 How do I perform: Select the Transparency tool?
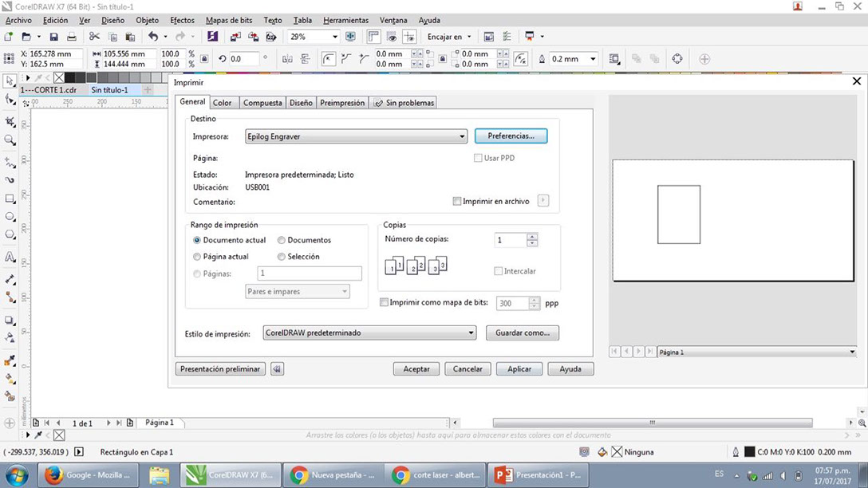tap(10, 337)
